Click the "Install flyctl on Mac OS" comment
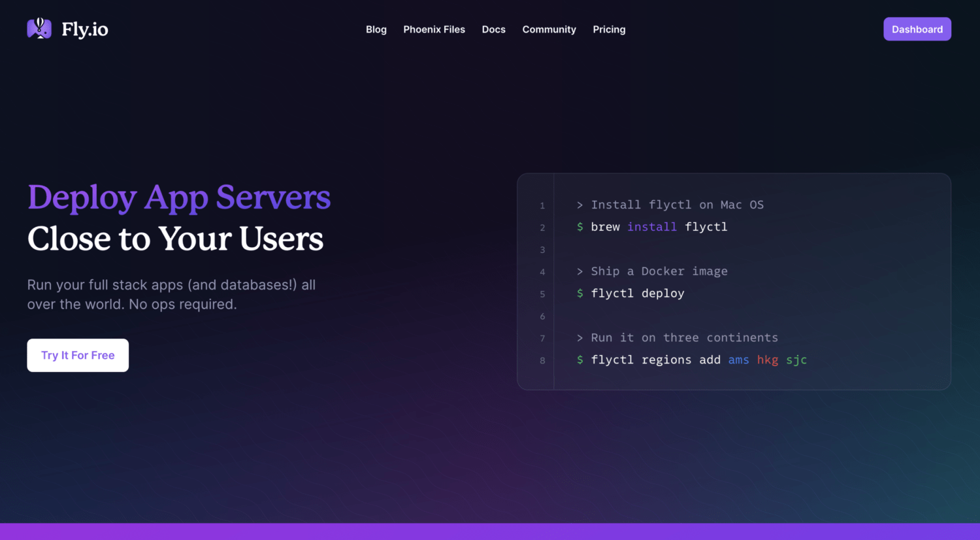The width and height of the screenshot is (980, 540). tap(677, 205)
